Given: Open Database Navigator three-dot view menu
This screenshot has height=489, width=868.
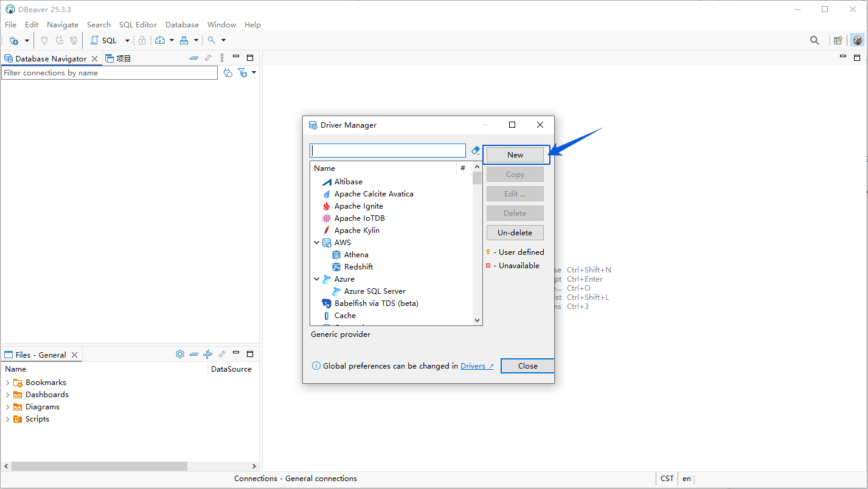Looking at the screenshot, I should pos(222,58).
